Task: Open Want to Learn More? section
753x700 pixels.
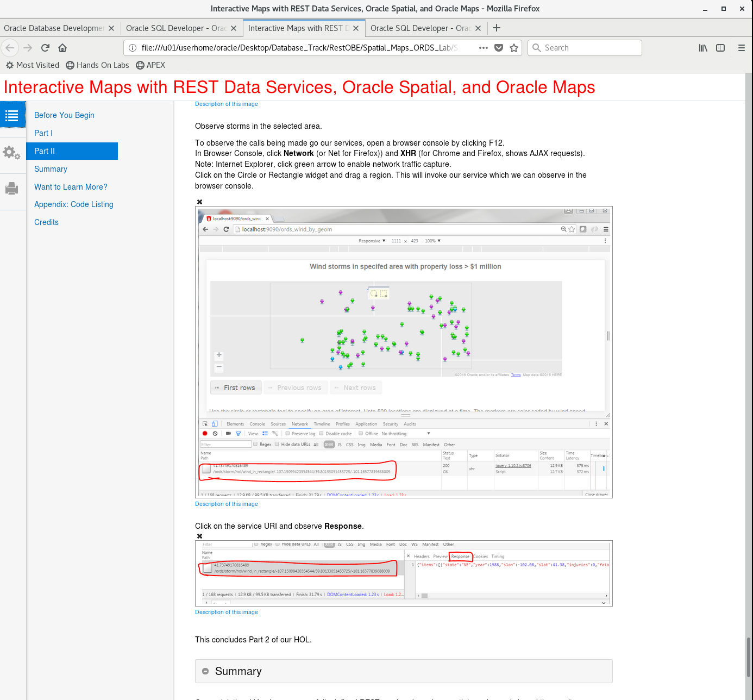Action: [x=71, y=187]
